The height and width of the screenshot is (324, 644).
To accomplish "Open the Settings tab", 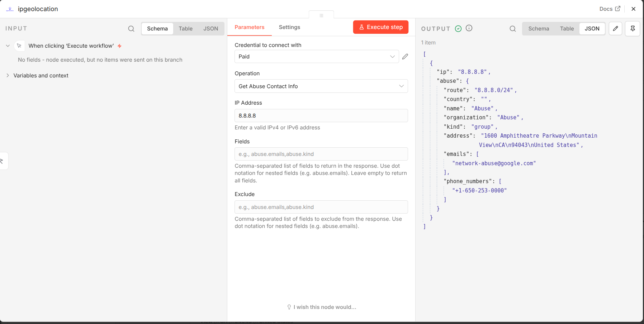I will pyautogui.click(x=289, y=27).
